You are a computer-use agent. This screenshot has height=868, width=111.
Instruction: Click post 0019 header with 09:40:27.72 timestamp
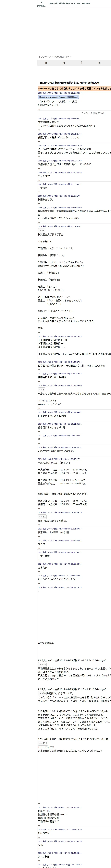click(60, 459)
